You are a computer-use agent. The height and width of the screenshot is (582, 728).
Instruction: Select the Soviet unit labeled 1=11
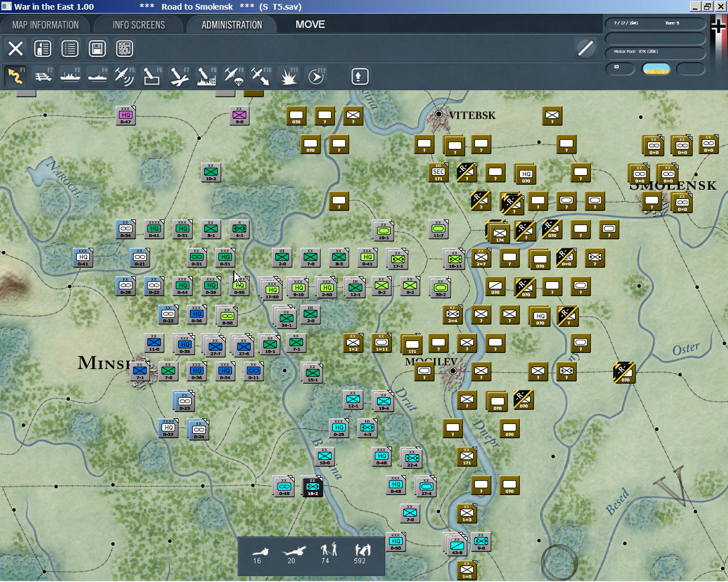[x=382, y=343]
